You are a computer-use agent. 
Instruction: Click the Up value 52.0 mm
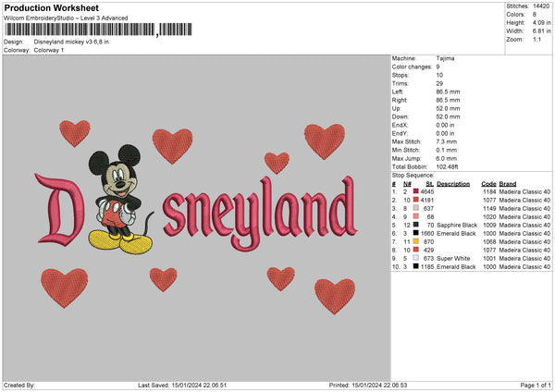point(448,108)
